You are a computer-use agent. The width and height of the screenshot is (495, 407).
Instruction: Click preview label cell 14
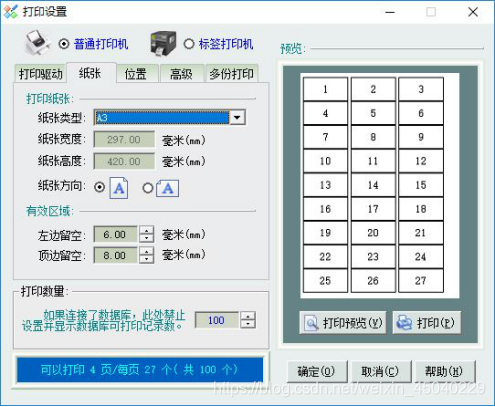(x=373, y=185)
